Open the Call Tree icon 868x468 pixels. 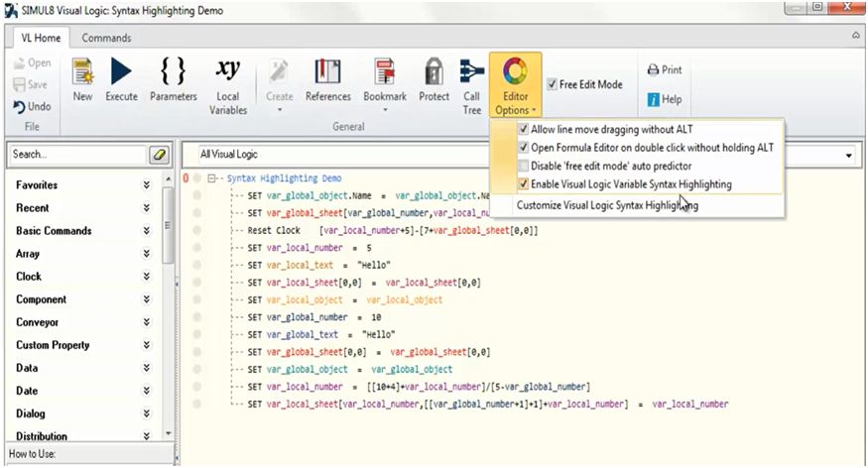(471, 71)
